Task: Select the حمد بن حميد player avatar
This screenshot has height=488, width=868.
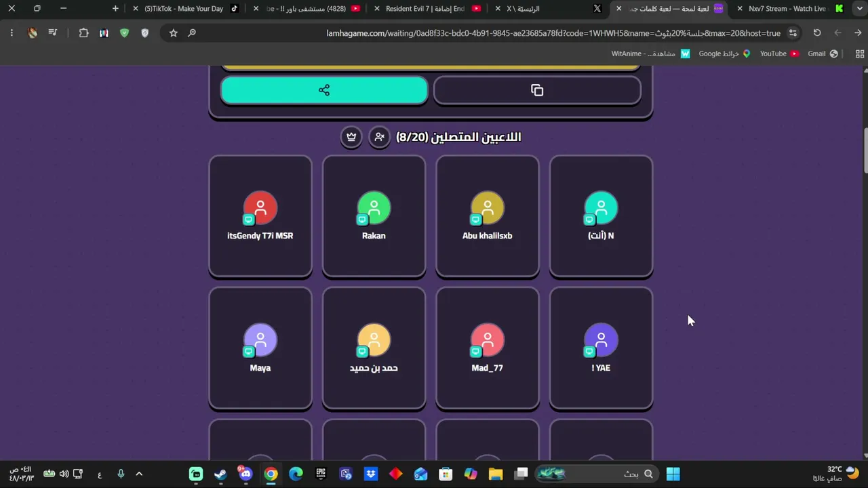Action: (x=374, y=340)
